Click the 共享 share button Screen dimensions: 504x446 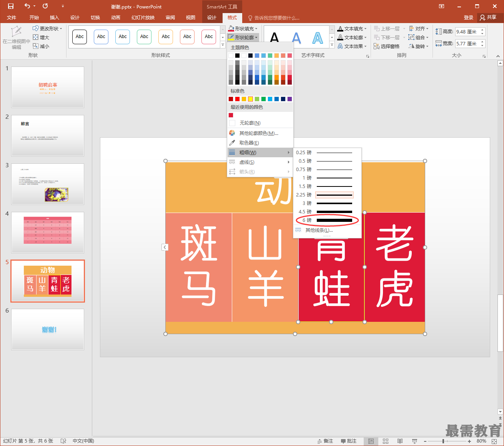pyautogui.click(x=488, y=17)
